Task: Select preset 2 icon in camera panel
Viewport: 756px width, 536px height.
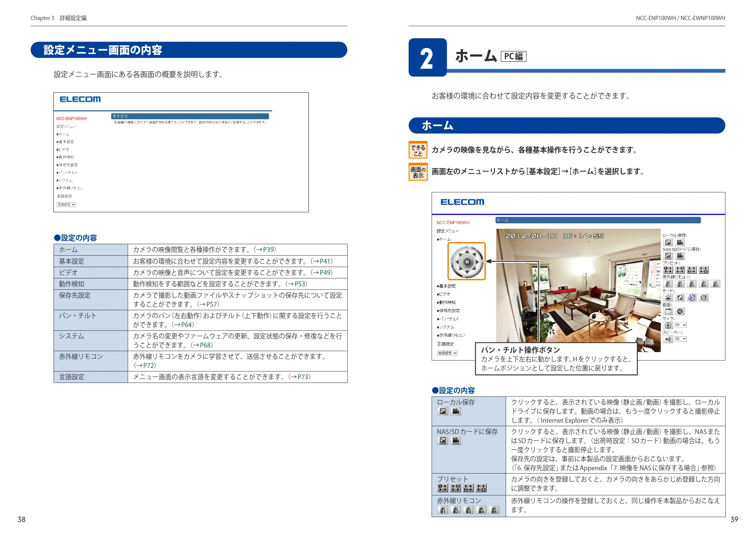Action: pyautogui.click(x=680, y=270)
